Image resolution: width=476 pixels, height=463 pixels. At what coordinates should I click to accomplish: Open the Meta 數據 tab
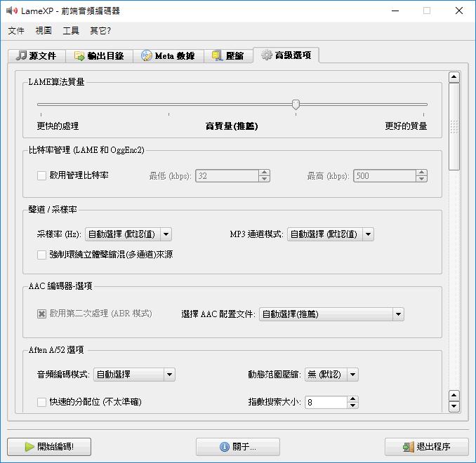click(x=168, y=56)
